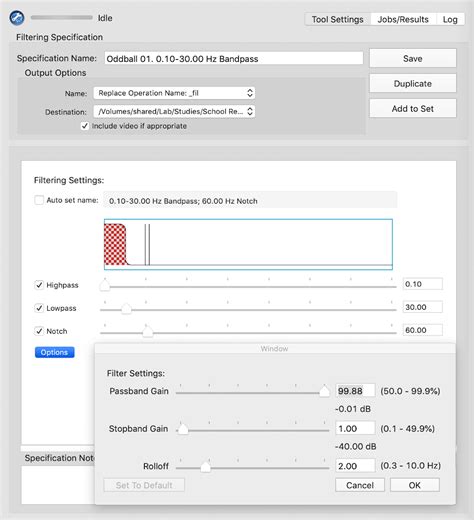Image resolution: width=474 pixels, height=520 pixels.
Task: Click the blue Options button
Action: point(55,352)
